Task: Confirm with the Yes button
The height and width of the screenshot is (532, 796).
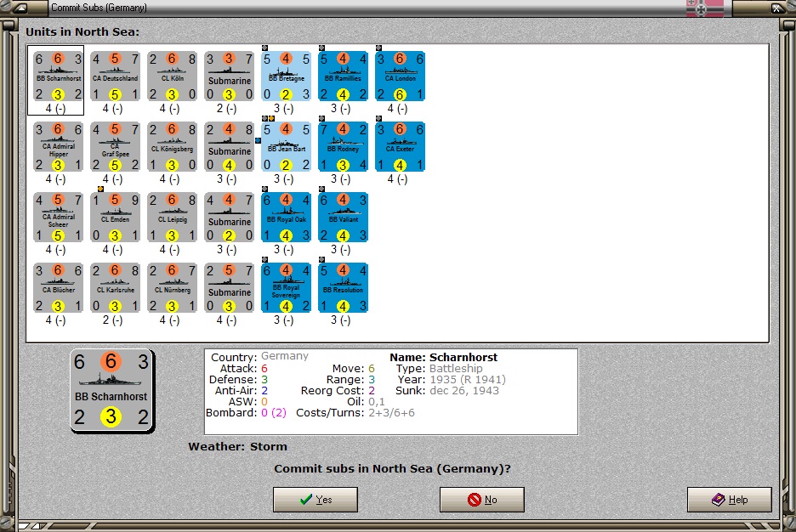Action: pyautogui.click(x=316, y=500)
